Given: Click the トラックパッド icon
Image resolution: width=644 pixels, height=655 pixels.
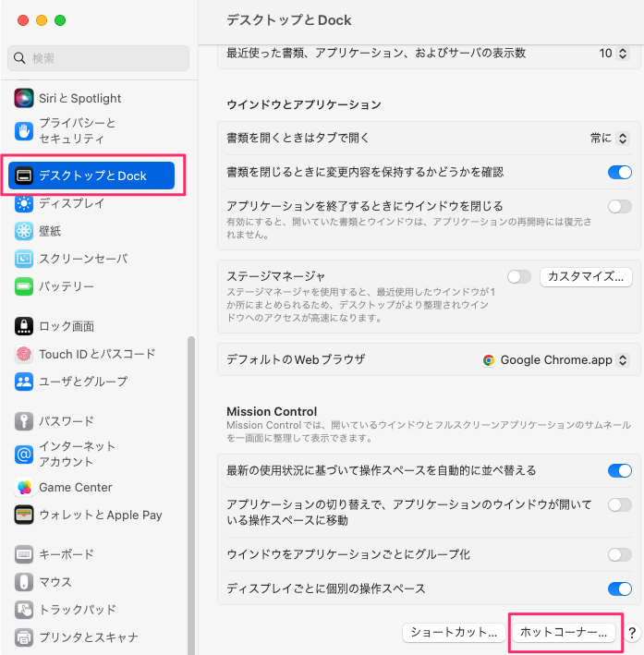Looking at the screenshot, I should click(x=24, y=610).
